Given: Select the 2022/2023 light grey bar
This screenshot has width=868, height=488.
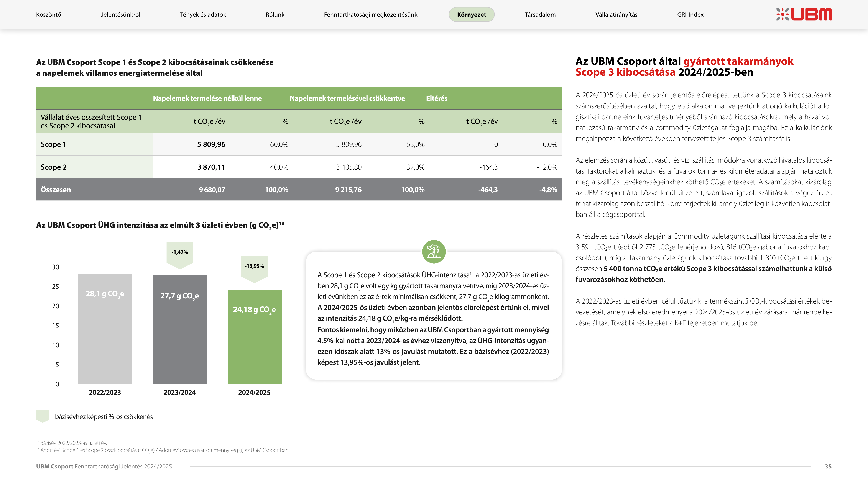Looking at the screenshot, I should 105,329.
